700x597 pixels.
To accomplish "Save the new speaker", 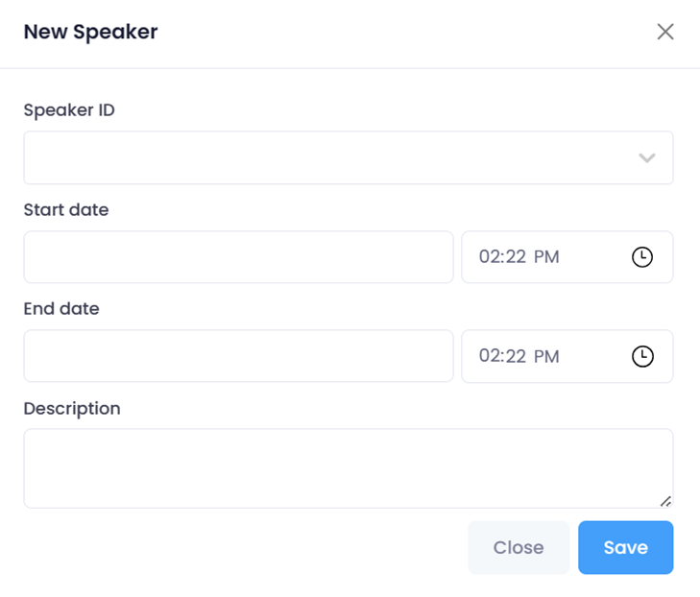I will coord(625,547).
